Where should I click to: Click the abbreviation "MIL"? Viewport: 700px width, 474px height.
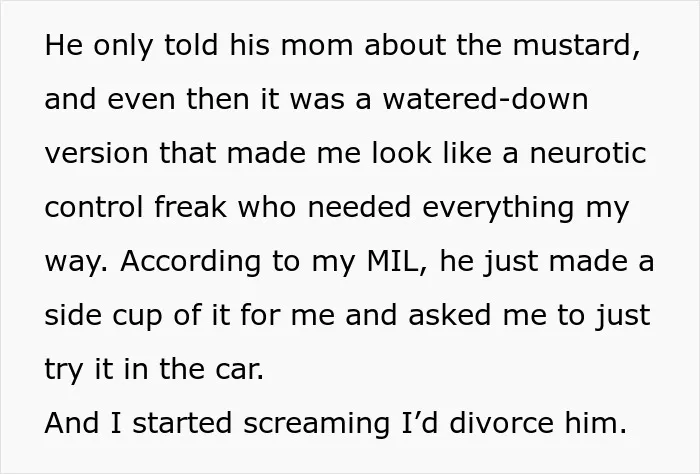(394, 261)
